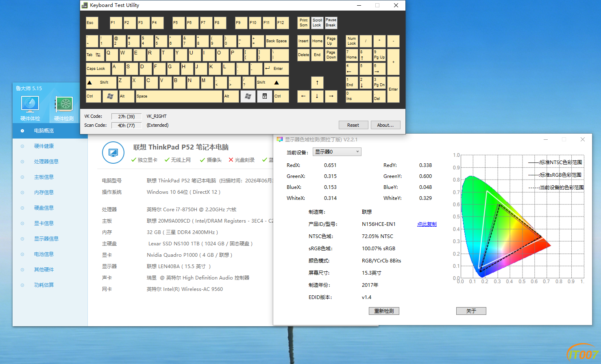601x364 pixels.
Task: Click the 重新检测 re-detect button
Action: pyautogui.click(x=384, y=311)
